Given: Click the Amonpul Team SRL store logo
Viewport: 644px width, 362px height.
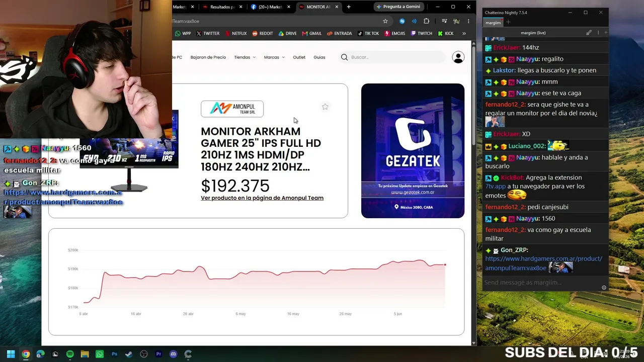Looking at the screenshot, I should [232, 109].
